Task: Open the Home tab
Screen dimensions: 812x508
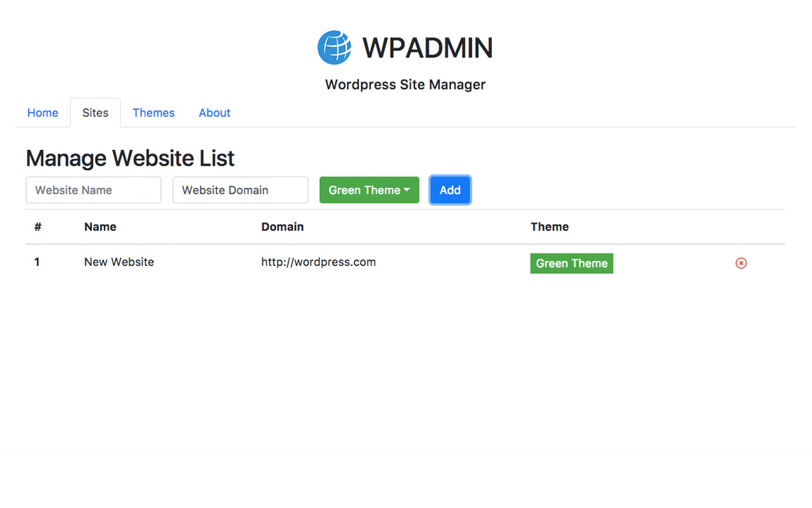Action: point(43,113)
